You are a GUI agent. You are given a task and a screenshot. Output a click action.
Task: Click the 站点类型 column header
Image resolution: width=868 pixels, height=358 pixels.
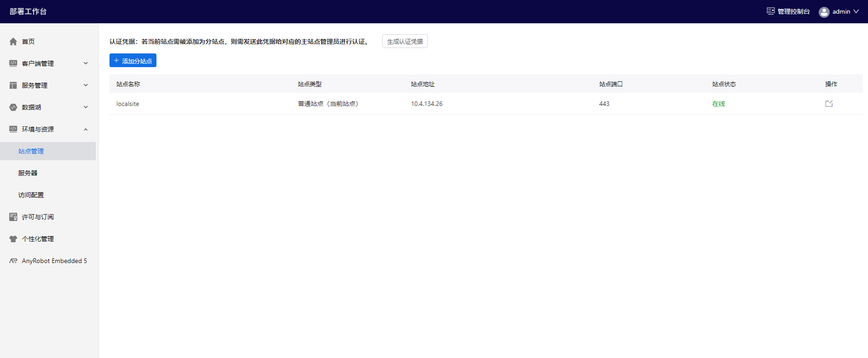tap(310, 84)
